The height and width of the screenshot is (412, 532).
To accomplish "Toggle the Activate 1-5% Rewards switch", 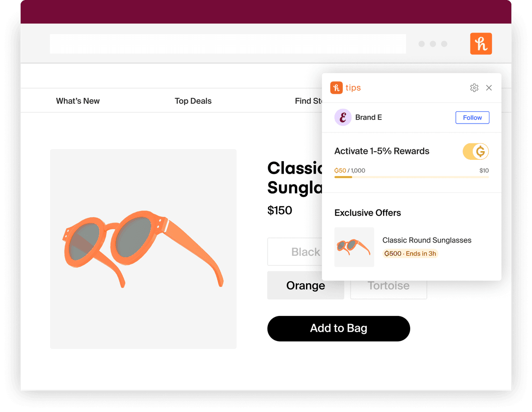I will point(475,151).
